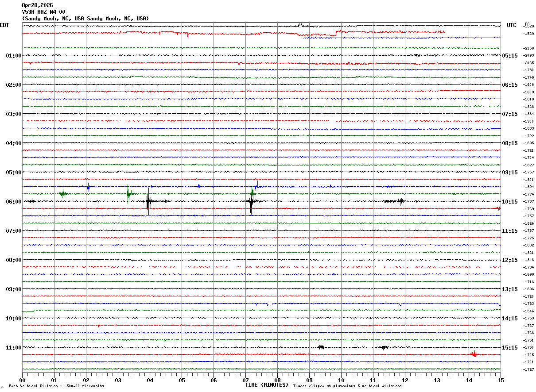This screenshot has width=536, height=392.
Task: Click the "UTC" time zone label
Action: coord(512,25)
